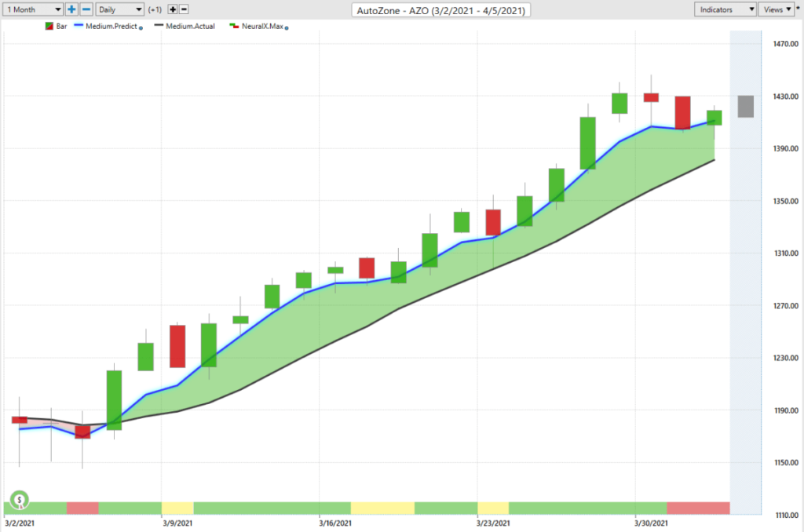This screenshot has height=532, width=804.
Task: Click the 3/16/2021 date axis label
Action: click(335, 523)
